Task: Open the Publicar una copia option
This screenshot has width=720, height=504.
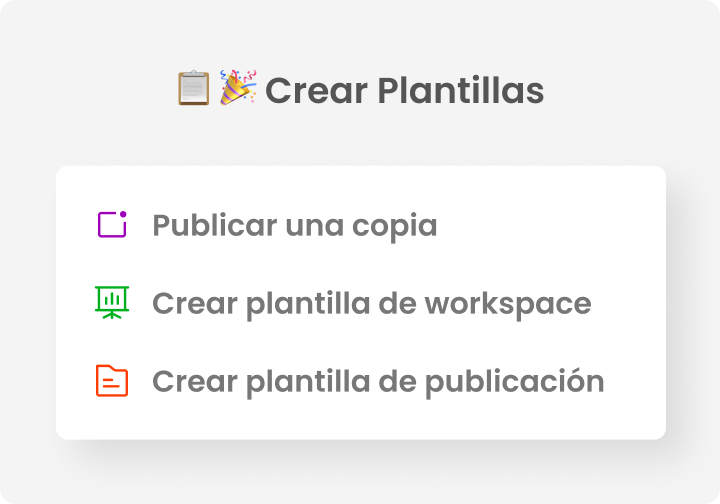Action: tap(294, 225)
